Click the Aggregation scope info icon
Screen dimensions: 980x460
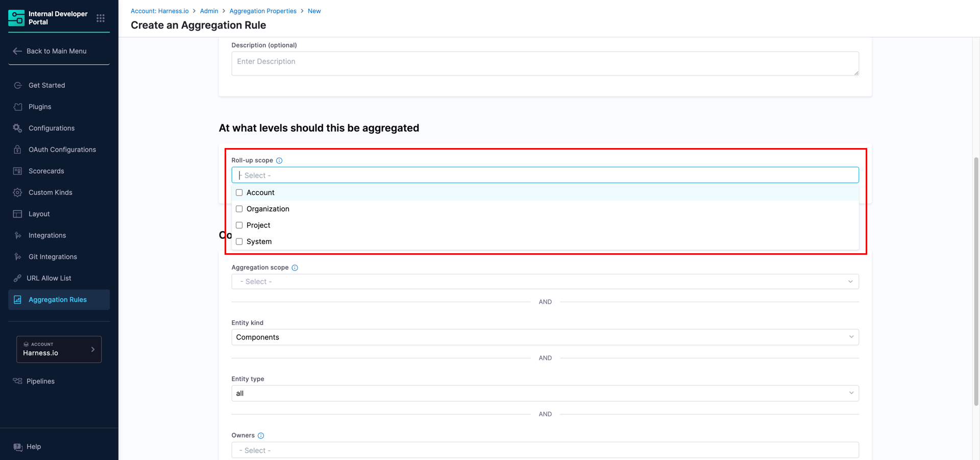coord(295,268)
